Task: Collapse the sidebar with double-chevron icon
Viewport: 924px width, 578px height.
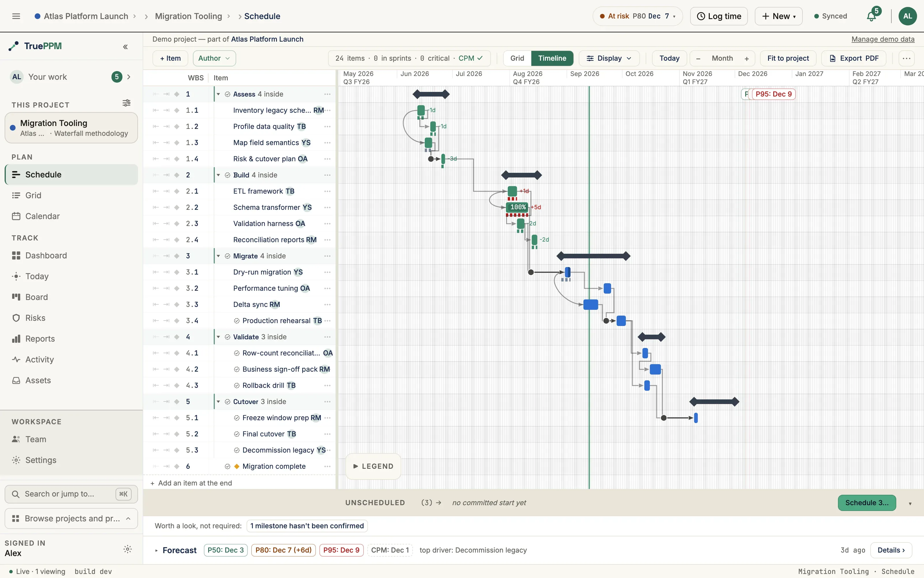Action: coord(125,47)
